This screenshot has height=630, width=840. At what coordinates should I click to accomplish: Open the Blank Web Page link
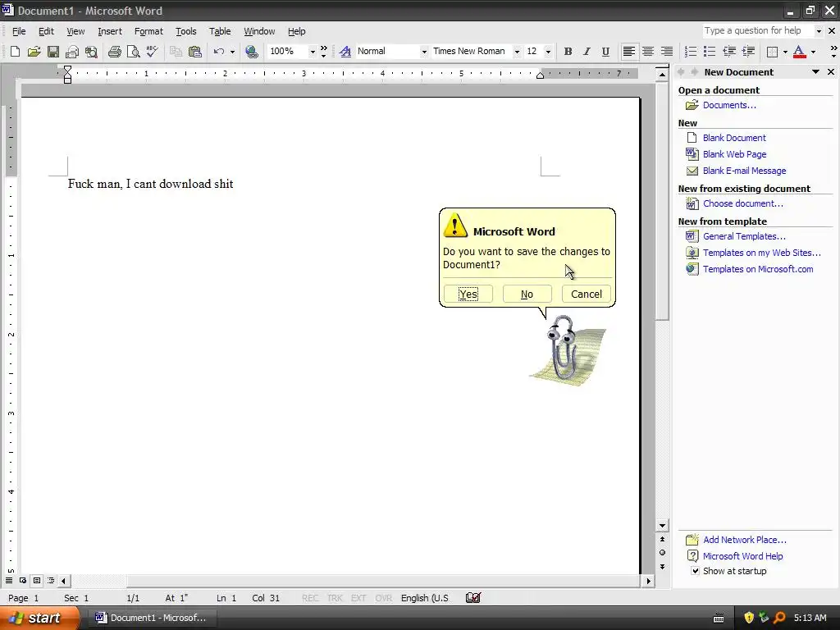pos(734,154)
